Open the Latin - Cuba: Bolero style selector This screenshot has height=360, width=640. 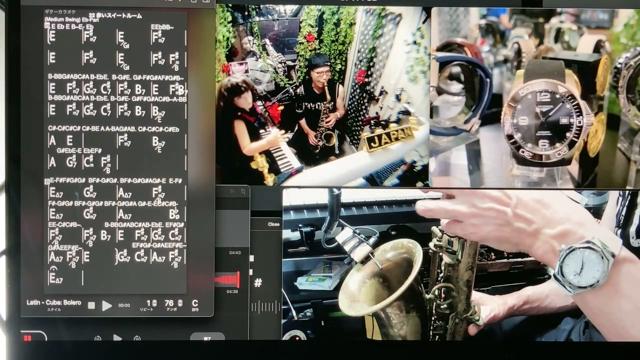(x=54, y=302)
